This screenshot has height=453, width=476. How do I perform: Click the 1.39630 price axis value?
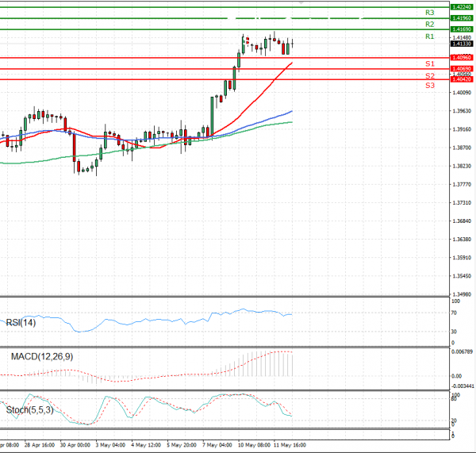(462, 111)
